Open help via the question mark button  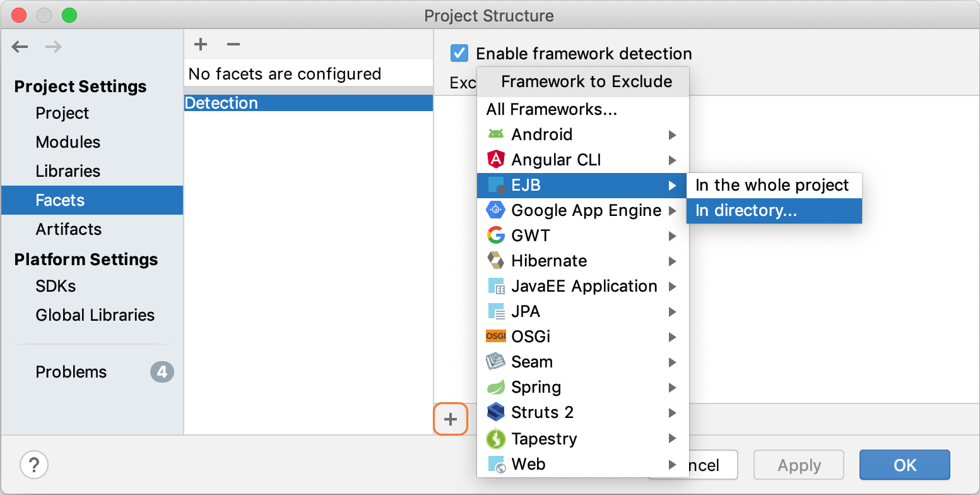(34, 465)
